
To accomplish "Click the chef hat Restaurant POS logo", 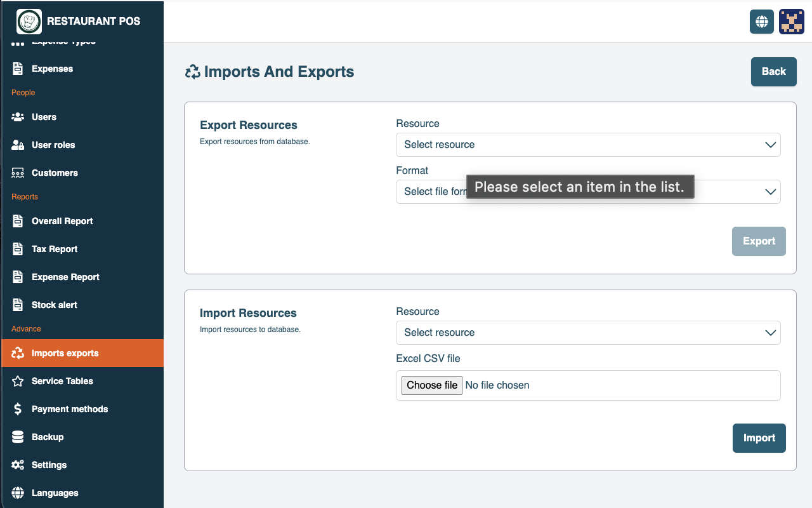I will tap(29, 22).
